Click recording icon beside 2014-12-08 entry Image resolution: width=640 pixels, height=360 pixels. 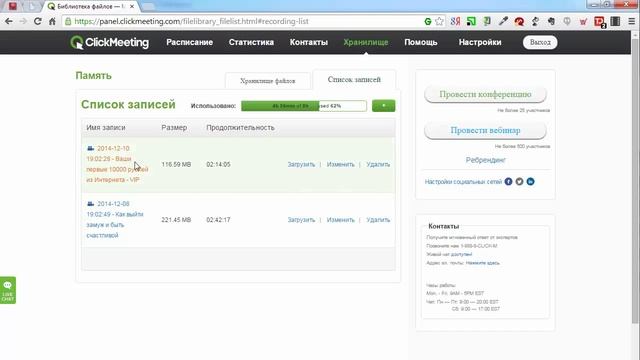click(91, 204)
